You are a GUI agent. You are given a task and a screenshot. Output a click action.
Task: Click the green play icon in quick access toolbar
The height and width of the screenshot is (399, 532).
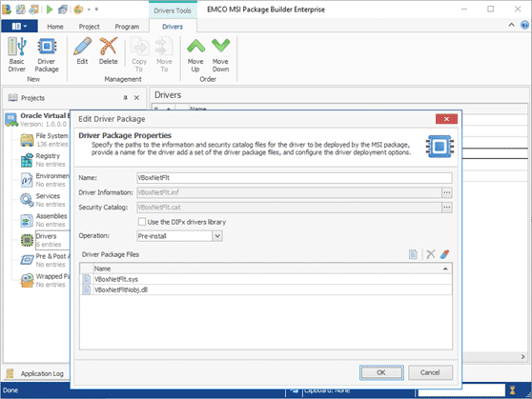[50, 10]
